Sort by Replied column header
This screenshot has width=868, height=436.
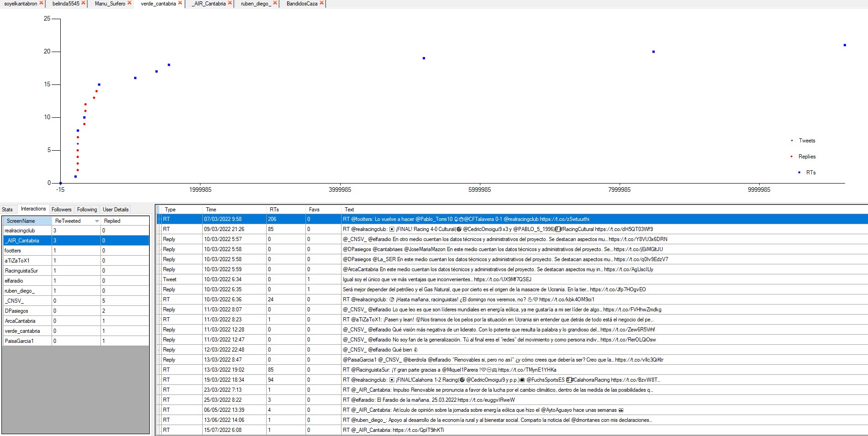pos(125,221)
